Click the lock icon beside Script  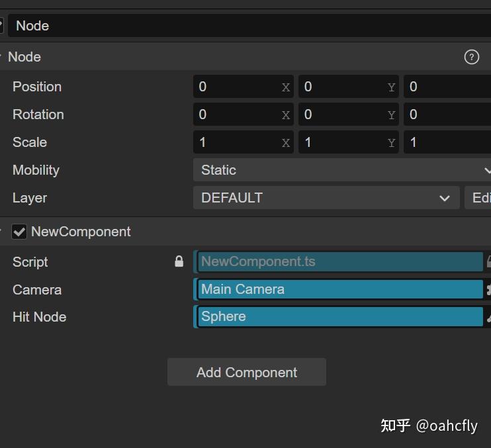tap(179, 261)
